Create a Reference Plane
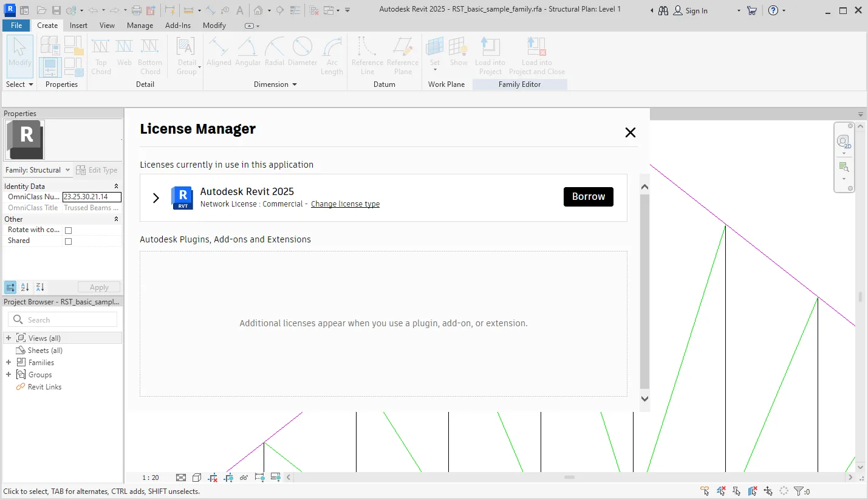The image size is (868, 500). pyautogui.click(x=403, y=55)
